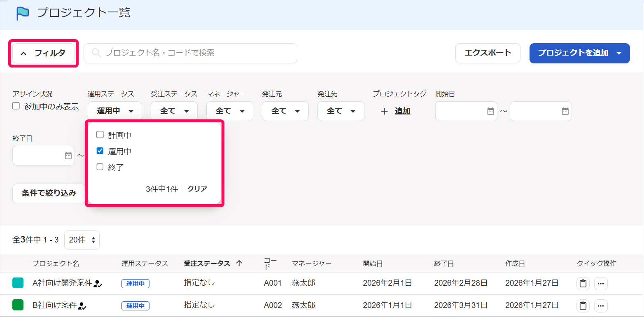Screen dimensions: 644x317
Task: Sort by マネージャー column header
Action: (312, 263)
